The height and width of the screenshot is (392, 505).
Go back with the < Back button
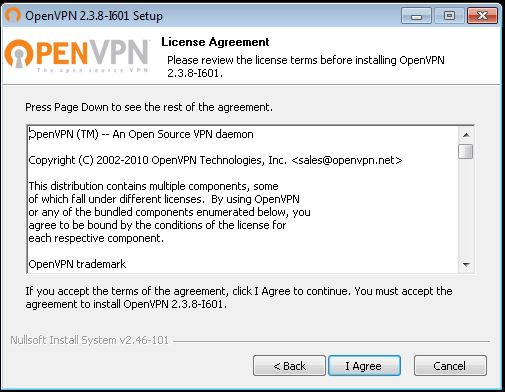289,366
